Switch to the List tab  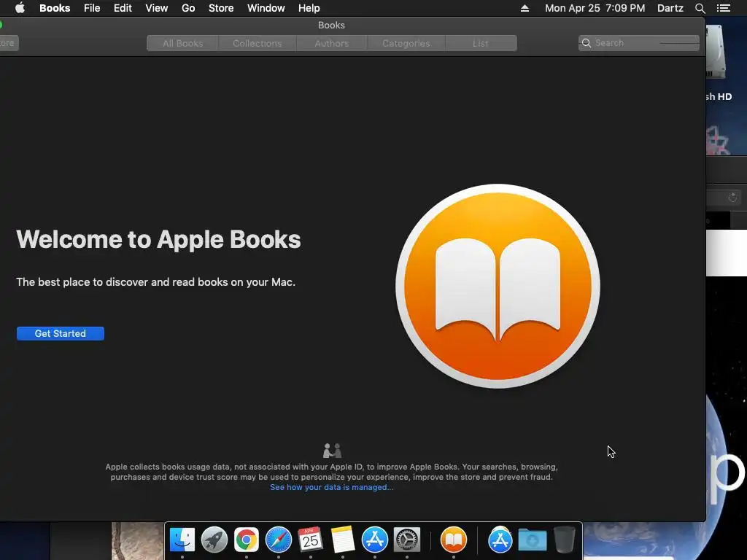[x=481, y=43]
